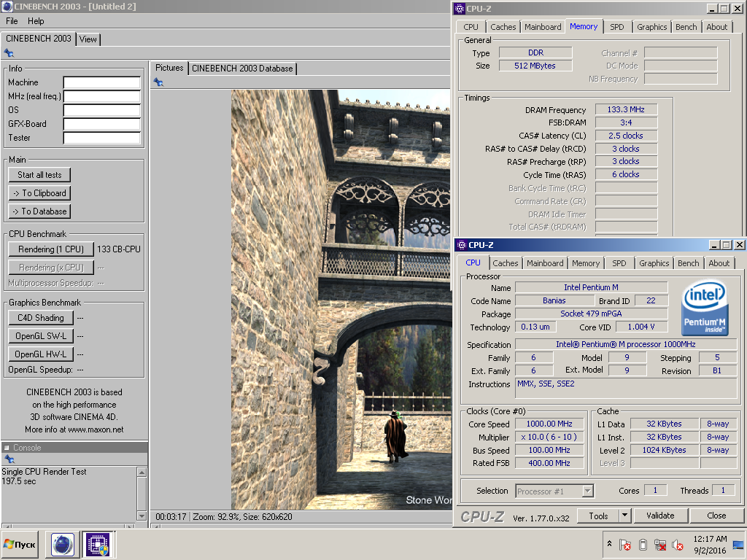This screenshot has width=747, height=560.
Task: Click the pin icon under CINEBENCH 2003 tab
Action: click(x=9, y=52)
